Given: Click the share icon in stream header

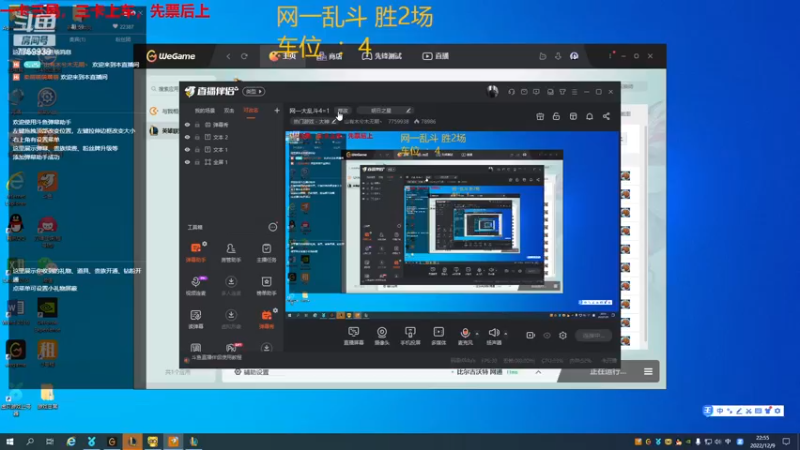Looking at the screenshot, I should point(606,116).
